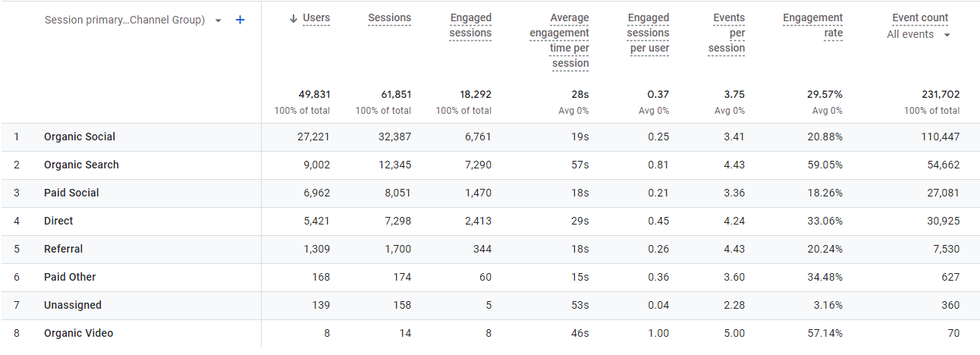Select the Paid Social channel
Viewport: 980px width, 355px height.
point(71,193)
